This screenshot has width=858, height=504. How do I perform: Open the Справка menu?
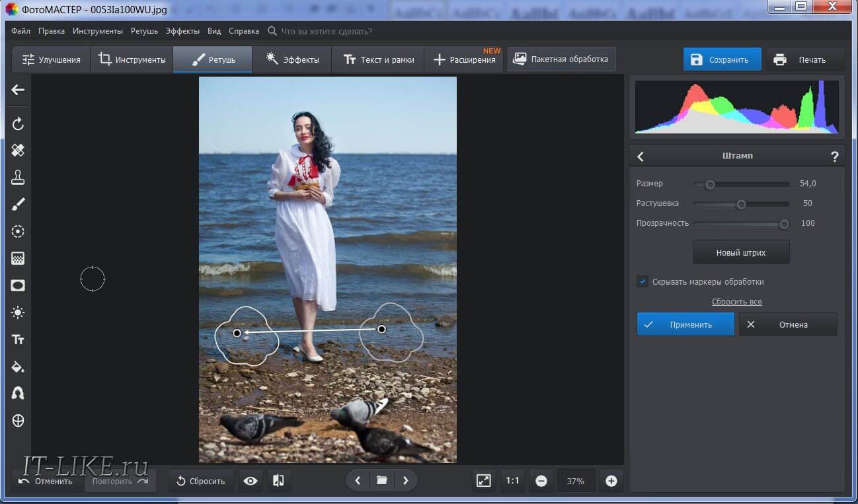(x=244, y=31)
